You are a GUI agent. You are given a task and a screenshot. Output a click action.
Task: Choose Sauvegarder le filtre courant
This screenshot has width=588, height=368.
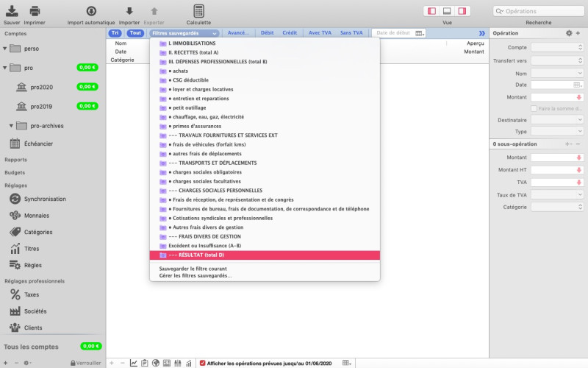[193, 269]
